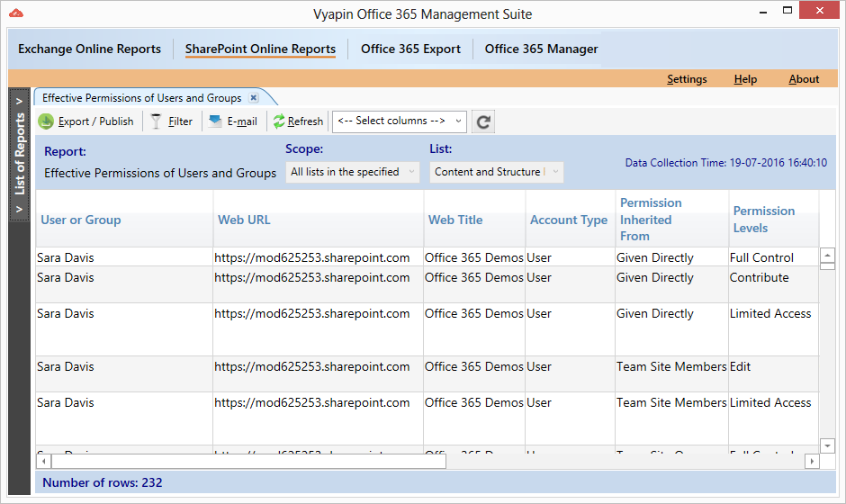Click the URL in the Contribute row
The height and width of the screenshot is (504, 846).
(312, 277)
